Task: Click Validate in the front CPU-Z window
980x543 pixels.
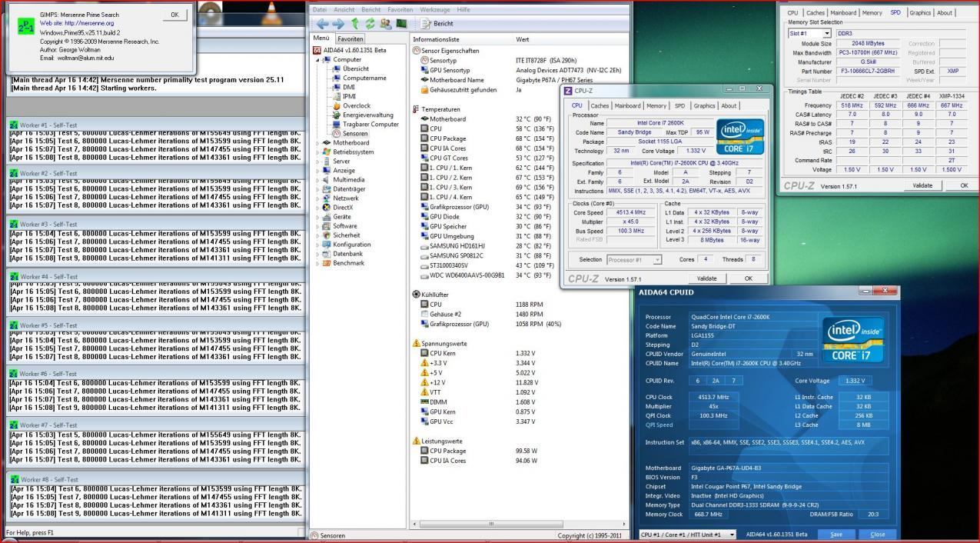Action: (x=706, y=278)
